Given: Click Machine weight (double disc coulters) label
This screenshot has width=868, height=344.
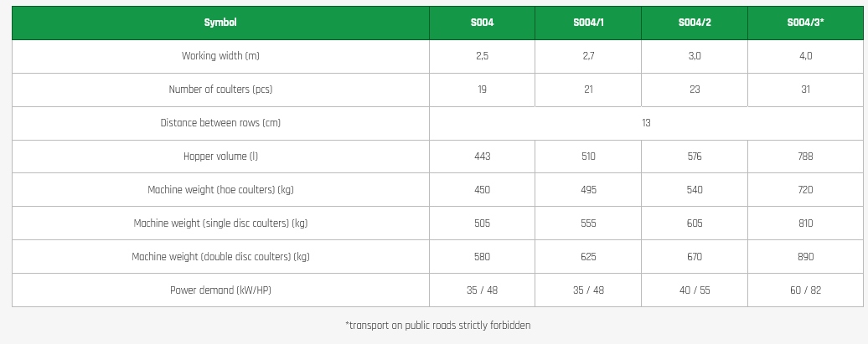Looking at the screenshot, I should pos(220,257).
